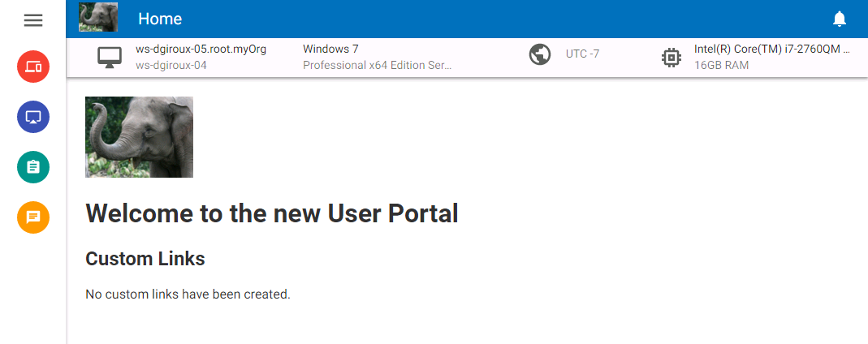Click the notification bell icon
The height and width of the screenshot is (344, 868).
pyautogui.click(x=840, y=19)
